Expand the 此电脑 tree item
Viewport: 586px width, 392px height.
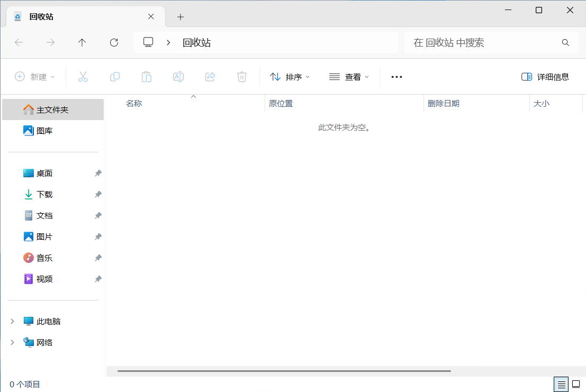pyautogui.click(x=12, y=321)
